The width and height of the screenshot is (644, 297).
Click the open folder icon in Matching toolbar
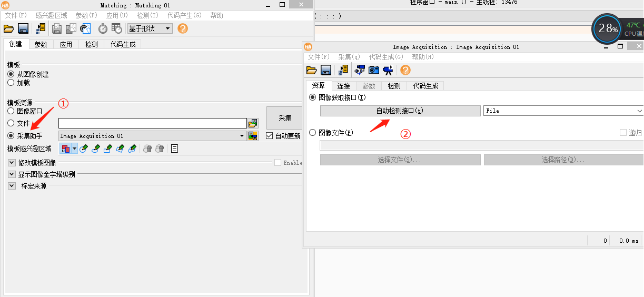[8, 28]
